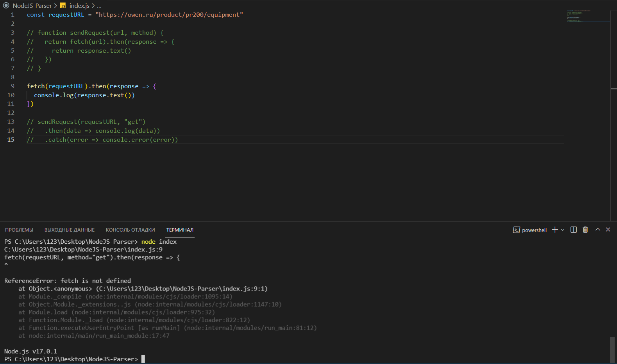The width and height of the screenshot is (617, 364).
Task: Click line number 9 in gutter
Action: 13,86
